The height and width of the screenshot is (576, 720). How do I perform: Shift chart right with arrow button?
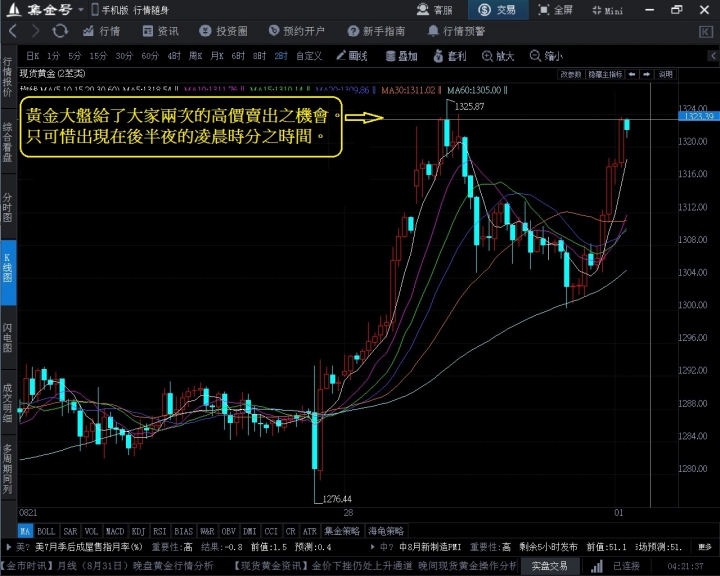pyautogui.click(x=647, y=74)
